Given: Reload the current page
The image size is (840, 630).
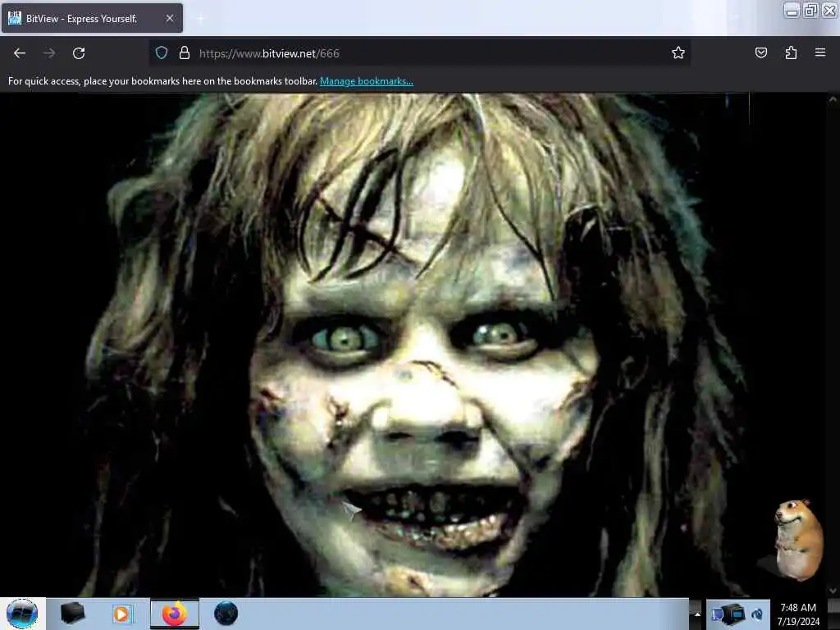Looking at the screenshot, I should [79, 53].
